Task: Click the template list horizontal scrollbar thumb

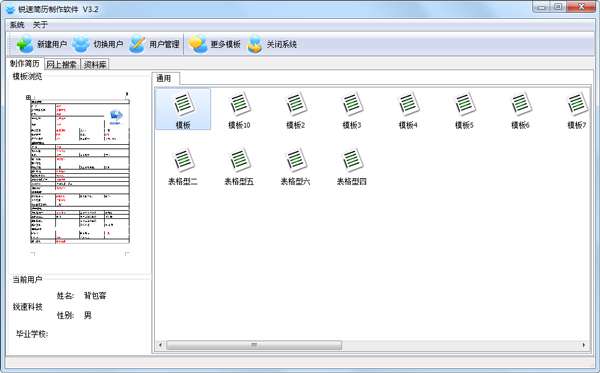Action: click(x=254, y=345)
